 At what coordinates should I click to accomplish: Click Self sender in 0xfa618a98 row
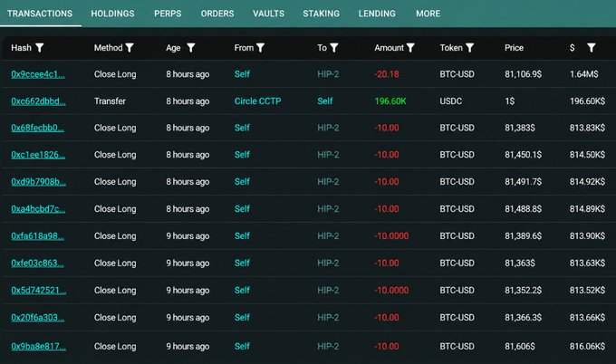(x=242, y=236)
